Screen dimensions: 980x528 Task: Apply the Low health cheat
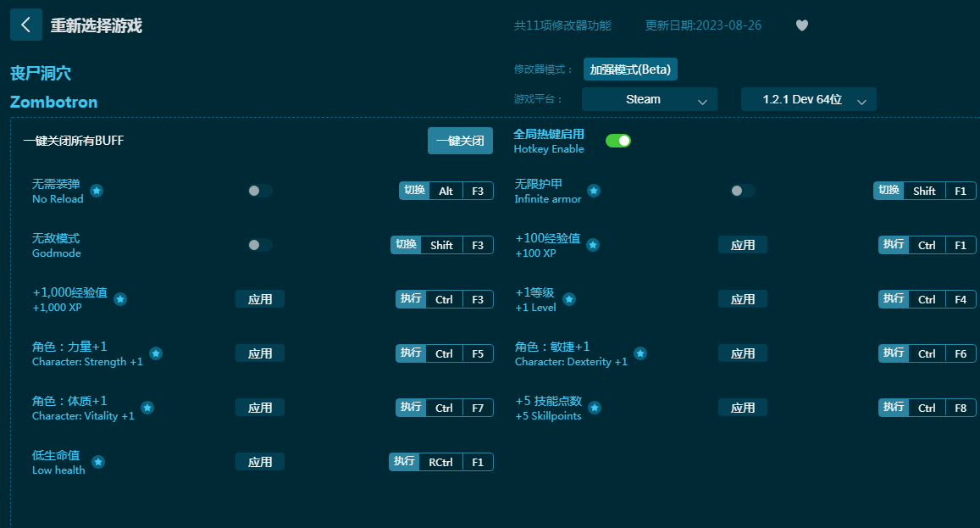(260, 462)
